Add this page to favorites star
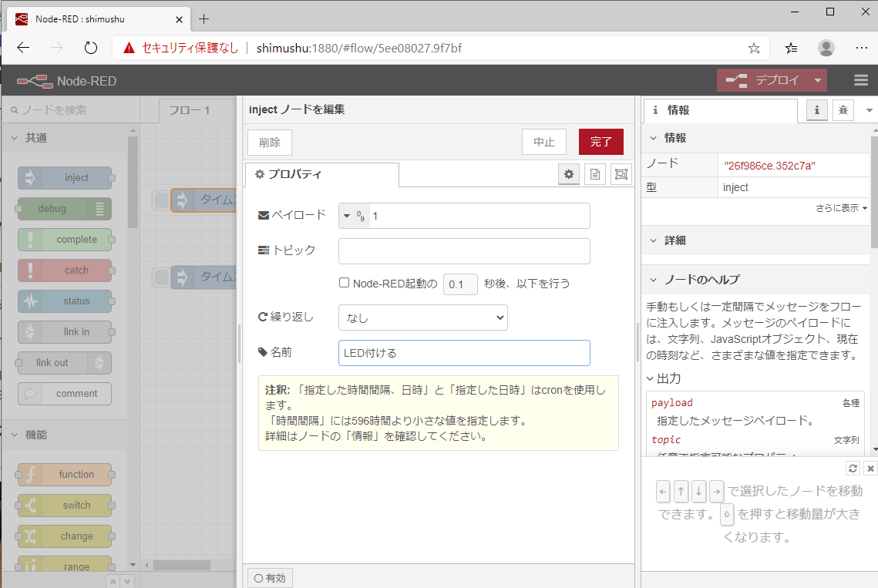The height and width of the screenshot is (588, 878). tap(754, 48)
